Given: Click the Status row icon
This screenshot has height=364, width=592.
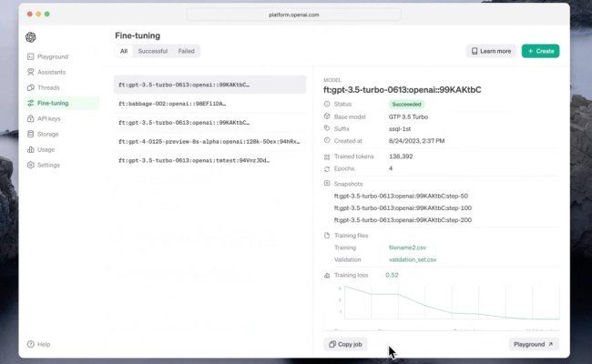Looking at the screenshot, I should (327, 104).
